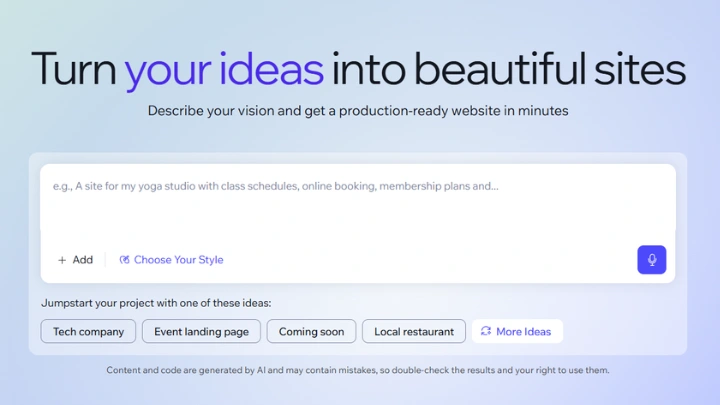Click the AI content disclaimer text

pyautogui.click(x=357, y=370)
